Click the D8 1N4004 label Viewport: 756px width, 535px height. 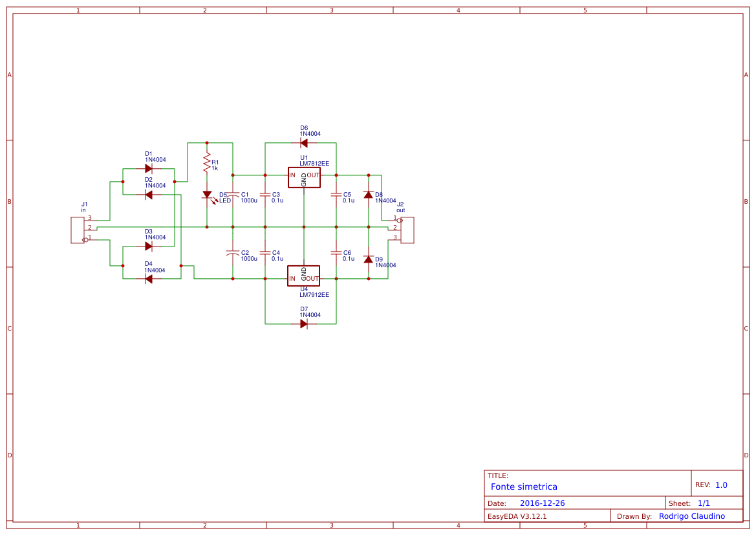(x=385, y=201)
